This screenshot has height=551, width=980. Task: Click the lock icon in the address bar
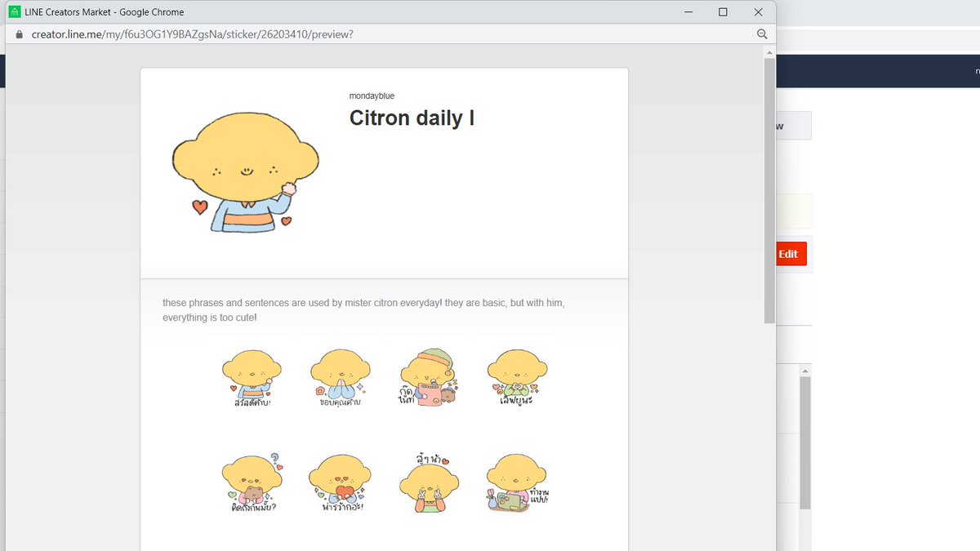(x=20, y=34)
